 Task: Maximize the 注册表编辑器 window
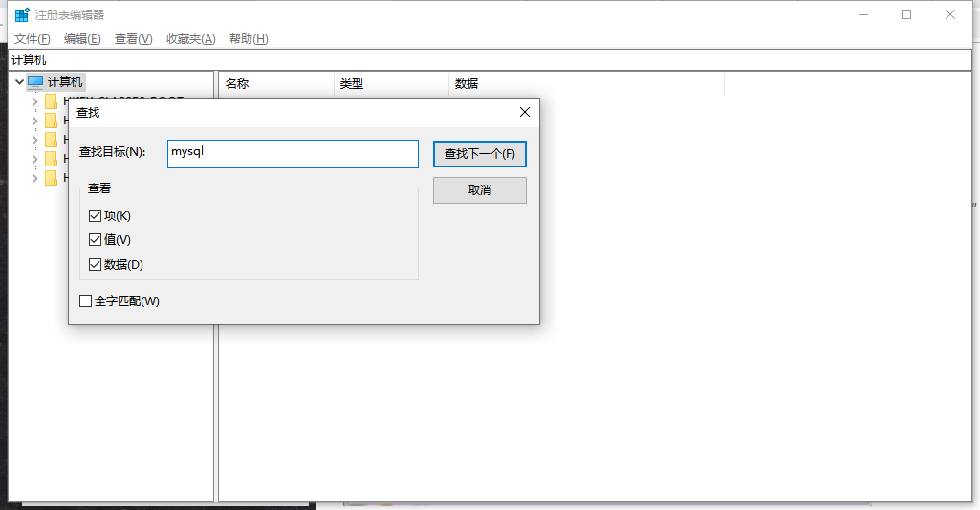(906, 14)
